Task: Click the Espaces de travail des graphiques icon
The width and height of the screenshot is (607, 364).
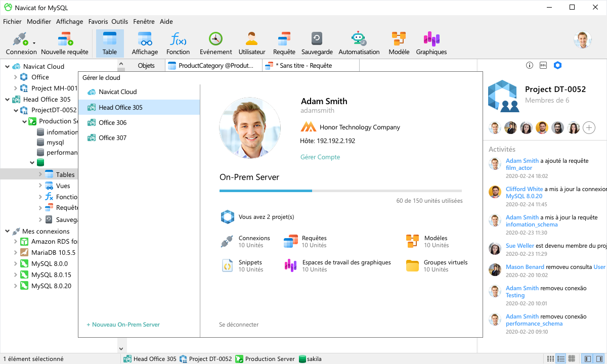Action: (x=290, y=265)
